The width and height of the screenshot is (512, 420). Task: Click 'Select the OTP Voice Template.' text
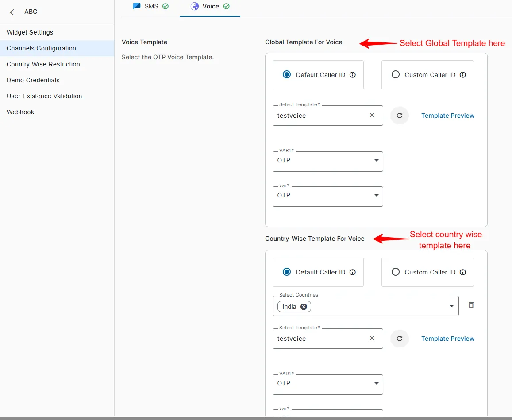(168, 57)
